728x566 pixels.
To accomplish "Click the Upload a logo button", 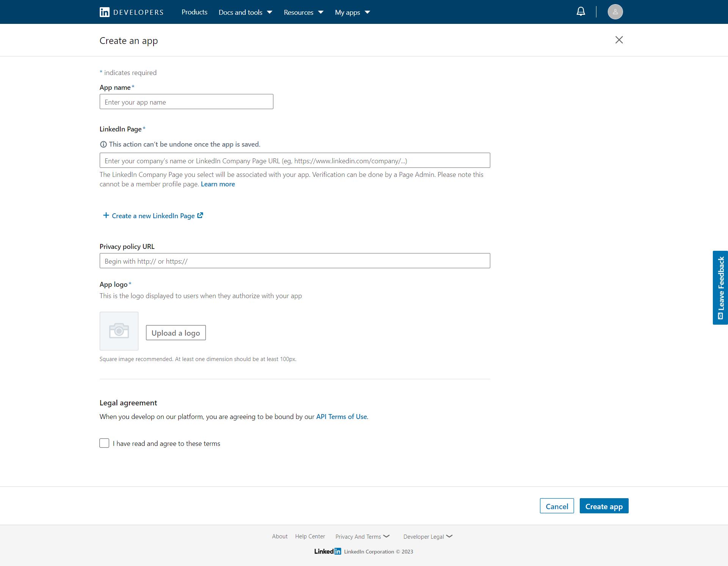I will pos(176,333).
